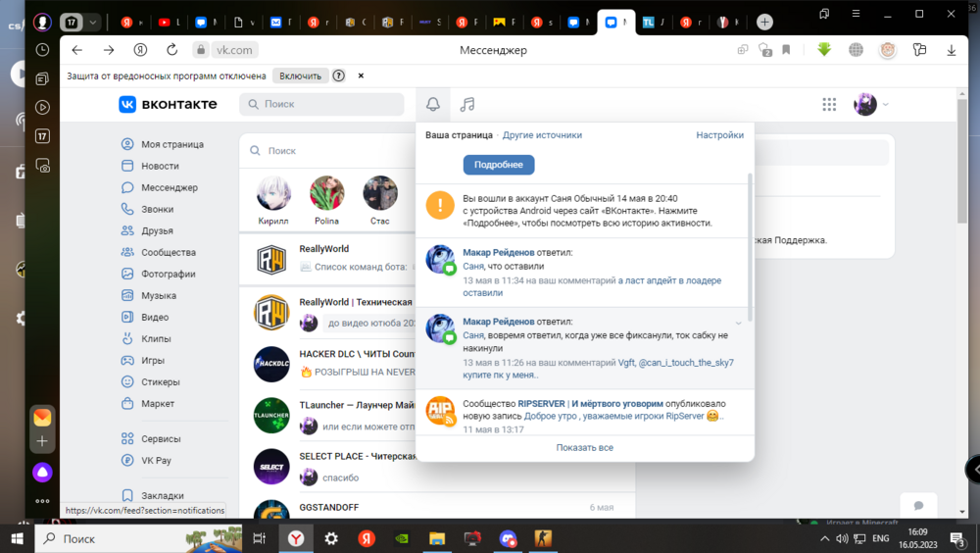Screen dimensions: 980x553
Task: Switch to Другие источники tab
Action: (542, 135)
